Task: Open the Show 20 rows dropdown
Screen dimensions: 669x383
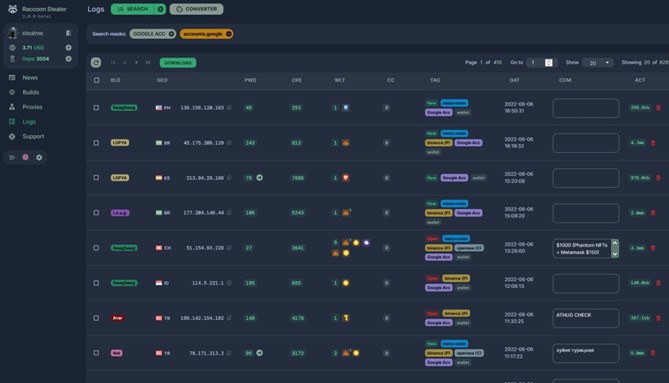Action: (x=598, y=63)
